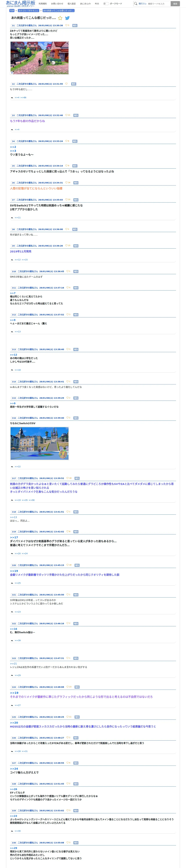Like post 20 with the heart icon

tap(68, 565)
